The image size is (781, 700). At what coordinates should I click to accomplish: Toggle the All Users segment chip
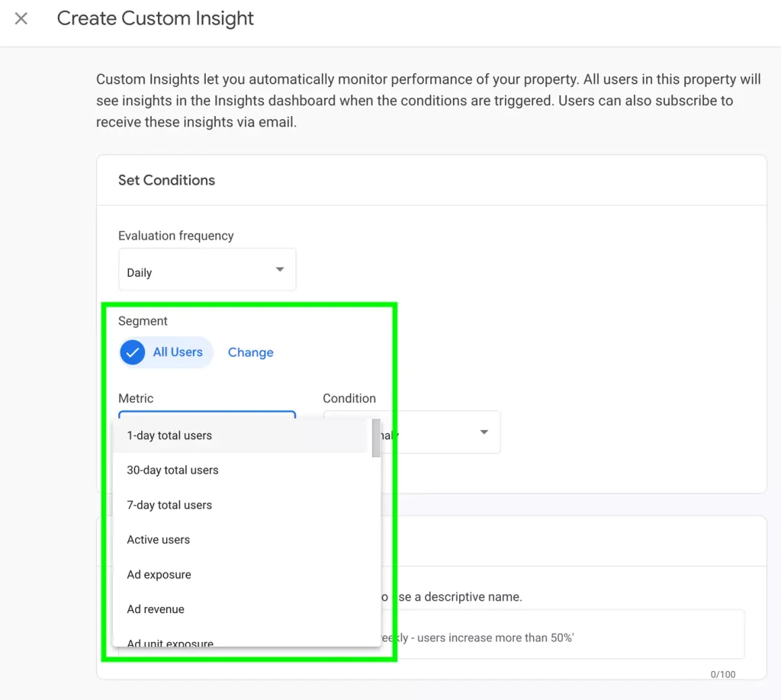coord(166,352)
